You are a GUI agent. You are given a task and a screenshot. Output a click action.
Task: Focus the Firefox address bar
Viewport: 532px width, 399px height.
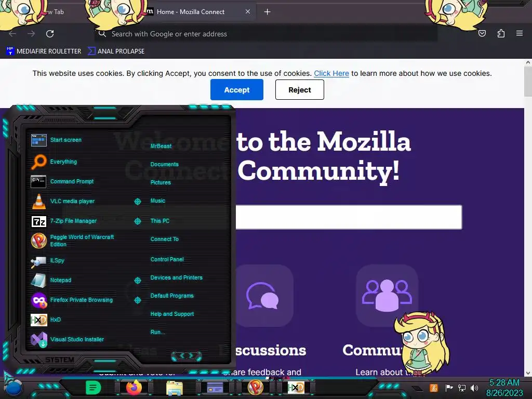pyautogui.click(x=265, y=34)
